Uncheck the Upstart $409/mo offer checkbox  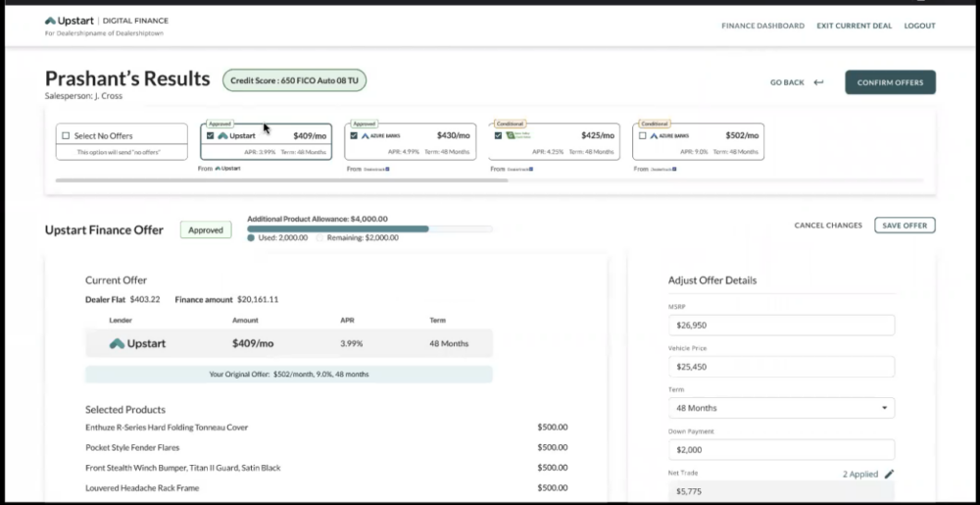click(211, 136)
